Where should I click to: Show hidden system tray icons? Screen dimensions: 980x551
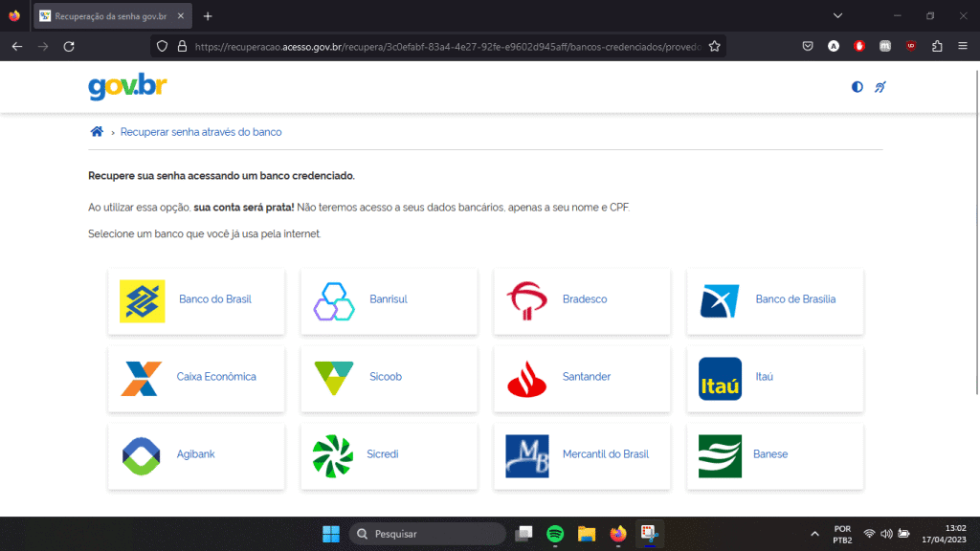814,534
